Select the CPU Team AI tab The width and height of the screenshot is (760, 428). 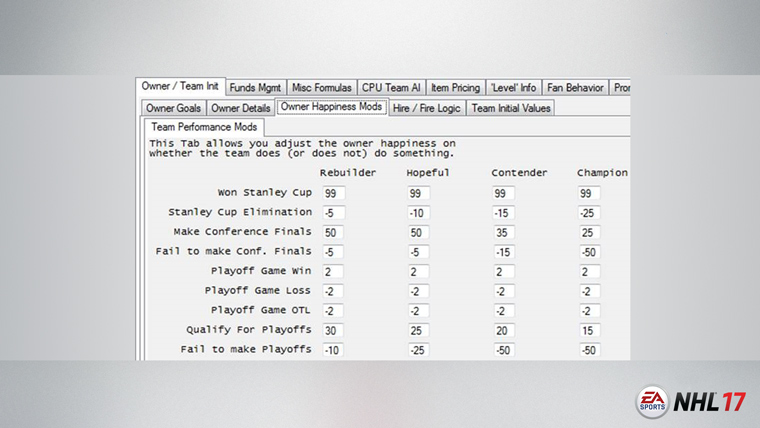tap(391, 87)
